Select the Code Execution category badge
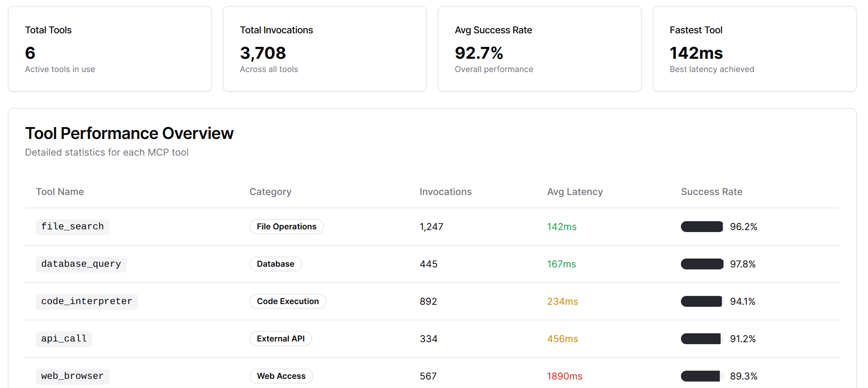868x388 pixels. [287, 301]
